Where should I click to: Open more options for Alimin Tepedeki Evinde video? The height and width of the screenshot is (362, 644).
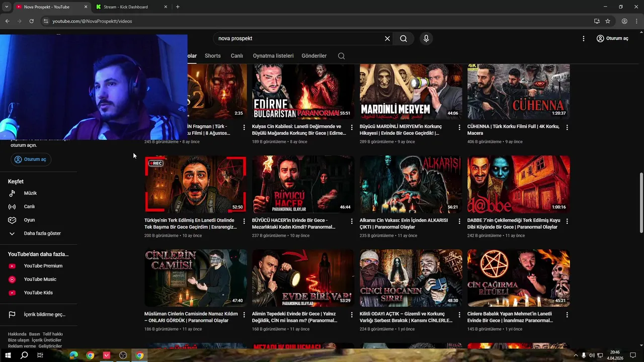point(352,315)
